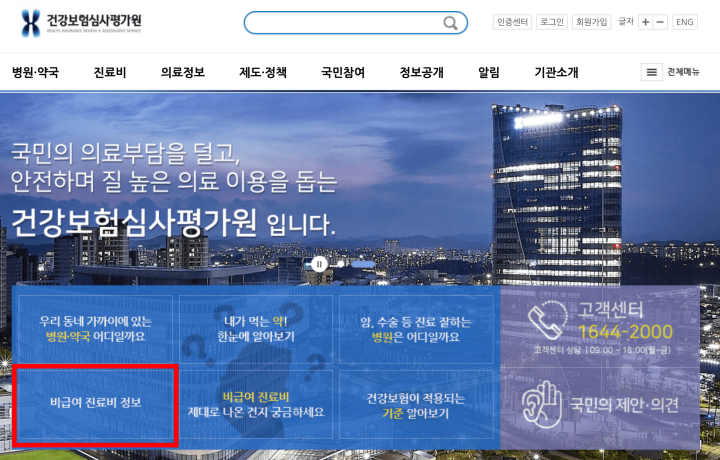Open 비급여 진료비 정보 tile
This screenshot has height=460, width=720.
(x=96, y=404)
